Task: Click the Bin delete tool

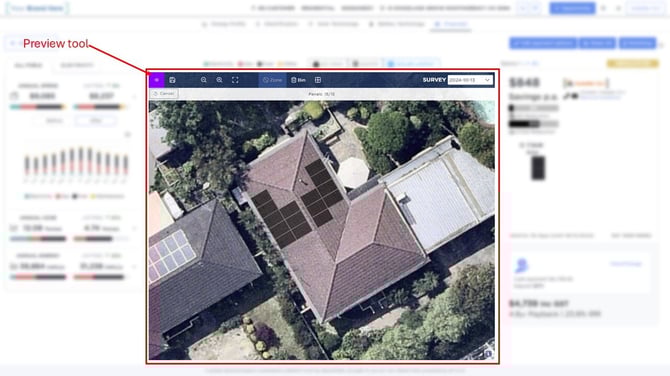Action: click(x=298, y=80)
